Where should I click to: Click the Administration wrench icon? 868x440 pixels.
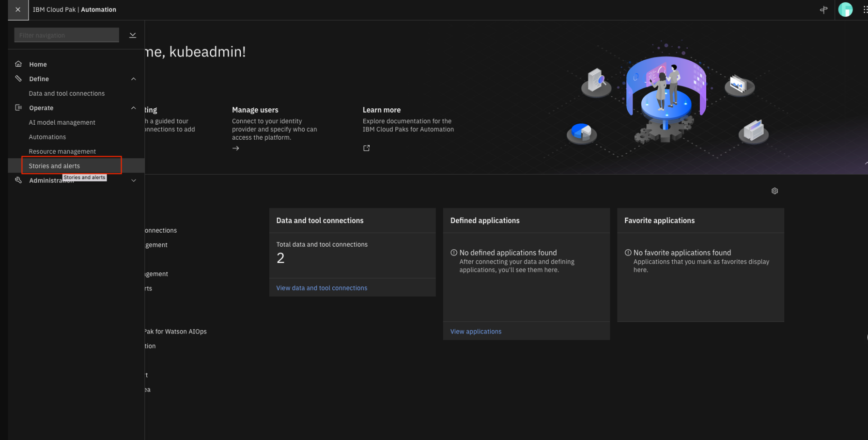19,180
